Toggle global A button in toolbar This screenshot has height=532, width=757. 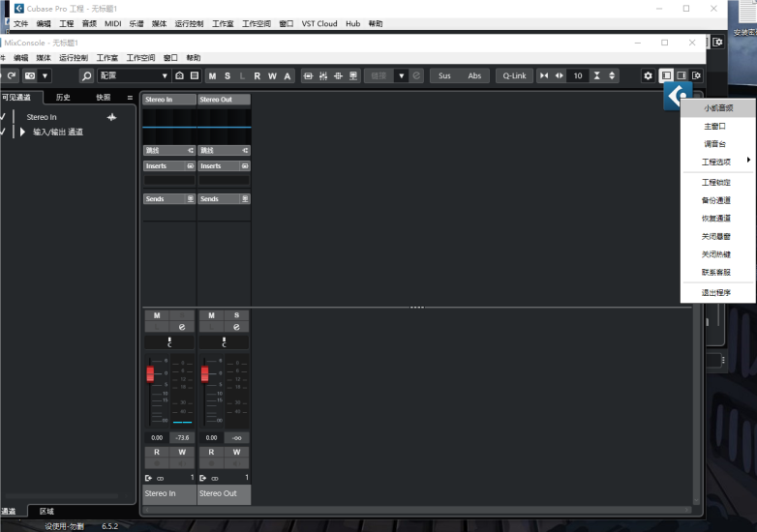pos(288,75)
